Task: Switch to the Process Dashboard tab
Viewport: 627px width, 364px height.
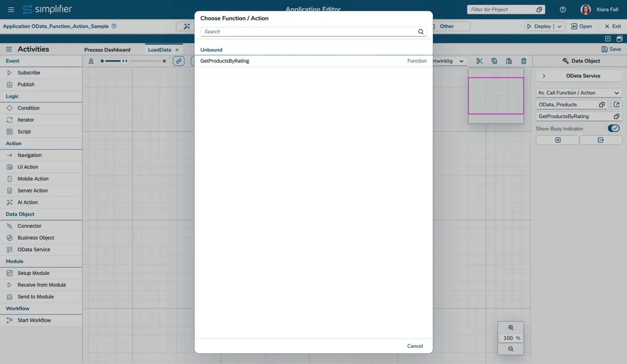Action: tap(107, 50)
